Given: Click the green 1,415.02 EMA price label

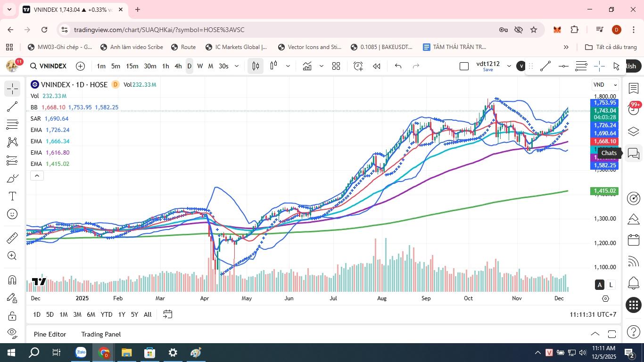Looking at the screenshot, I should click(x=605, y=191).
